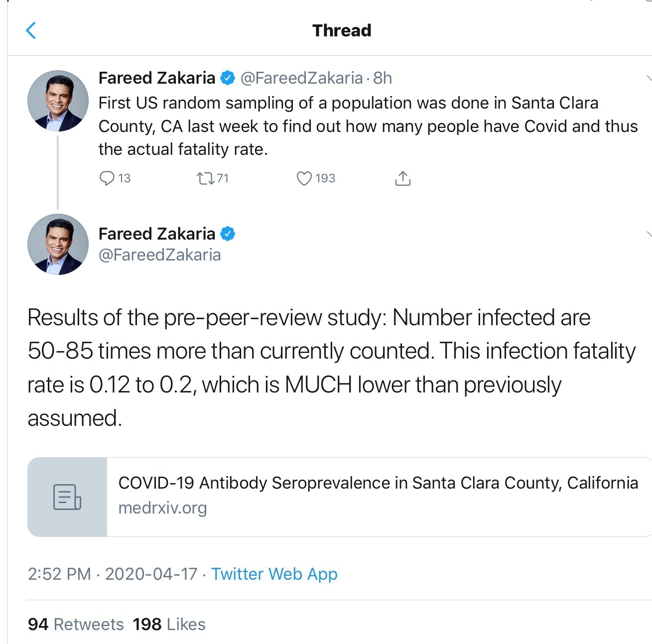Retweet the first tweet showing 71
Screen dimensions: 652x644
(205, 178)
